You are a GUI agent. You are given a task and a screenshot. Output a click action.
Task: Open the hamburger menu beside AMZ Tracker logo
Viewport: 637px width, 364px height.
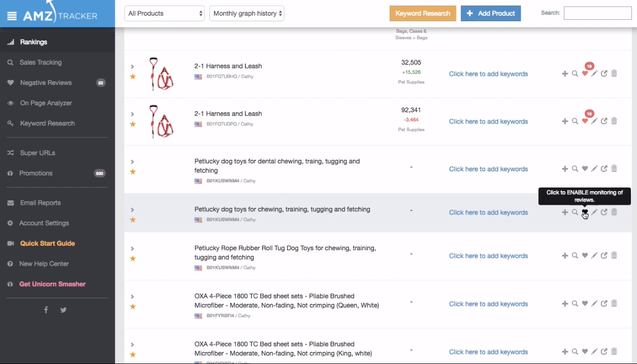[12, 16]
